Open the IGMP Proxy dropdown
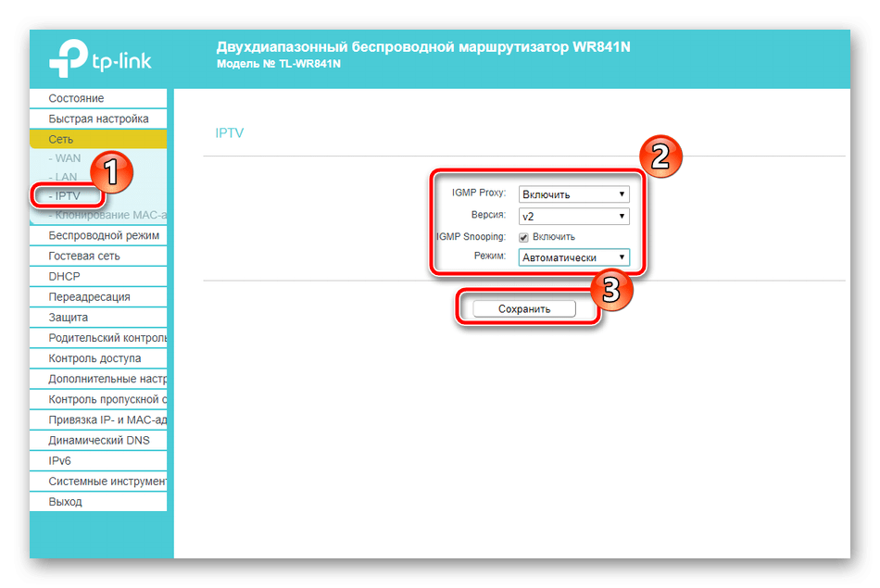 [x=573, y=194]
